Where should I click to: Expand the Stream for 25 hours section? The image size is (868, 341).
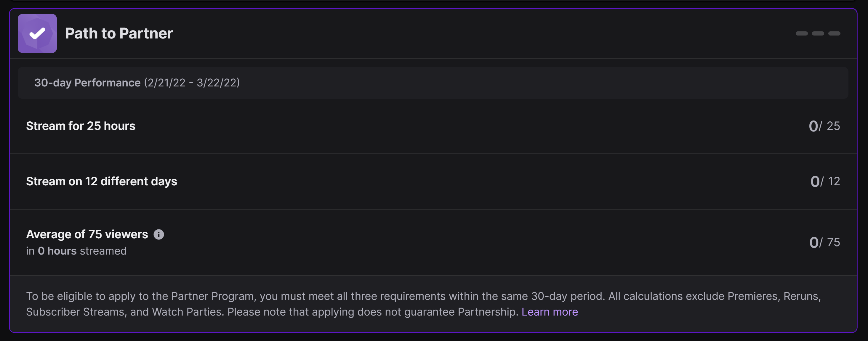433,126
